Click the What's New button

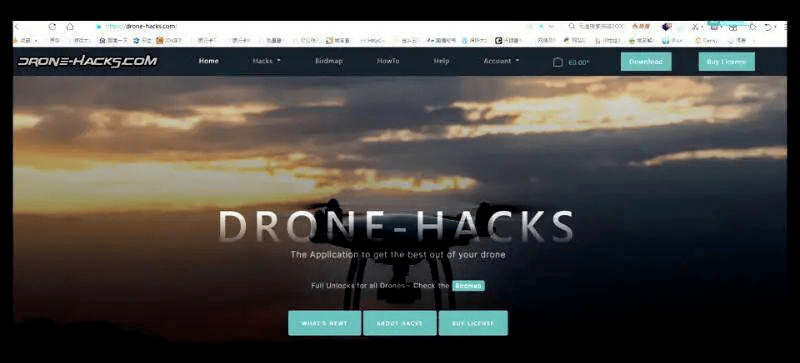click(x=324, y=323)
